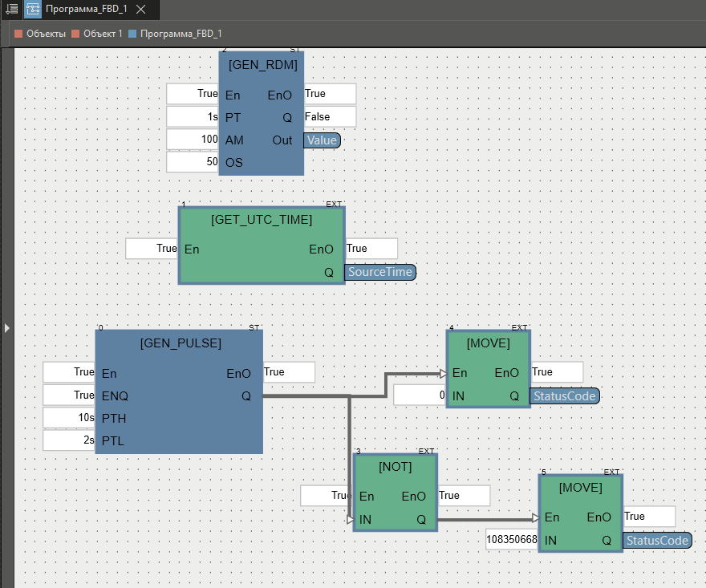Select the GEN_PULSE function block header
Viewport: 706px width, 588px height.
coord(180,343)
